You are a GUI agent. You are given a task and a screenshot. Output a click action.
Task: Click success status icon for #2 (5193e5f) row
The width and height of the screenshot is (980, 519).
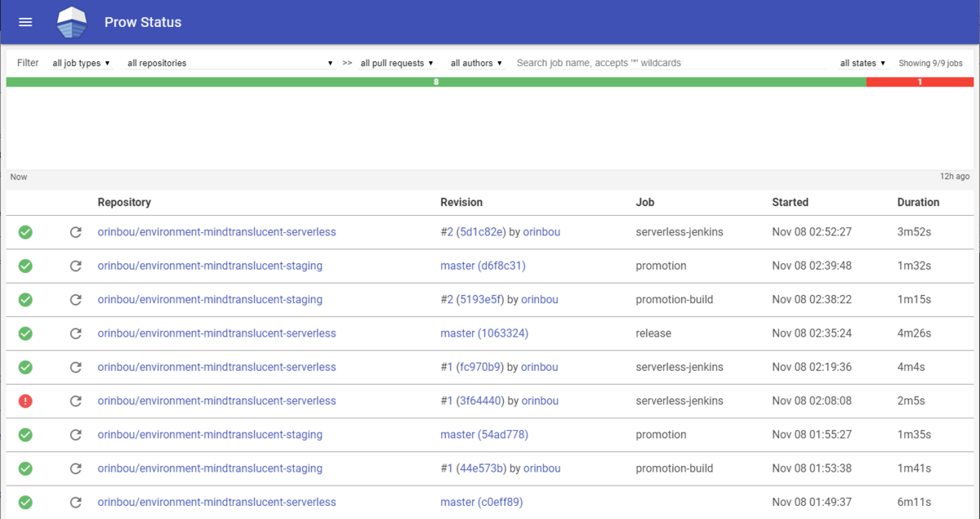pos(25,300)
